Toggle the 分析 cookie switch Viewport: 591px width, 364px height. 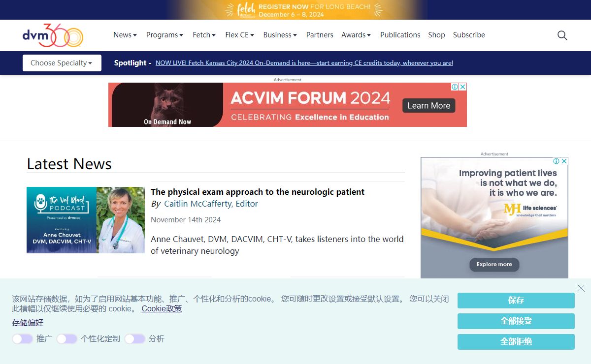(x=135, y=339)
